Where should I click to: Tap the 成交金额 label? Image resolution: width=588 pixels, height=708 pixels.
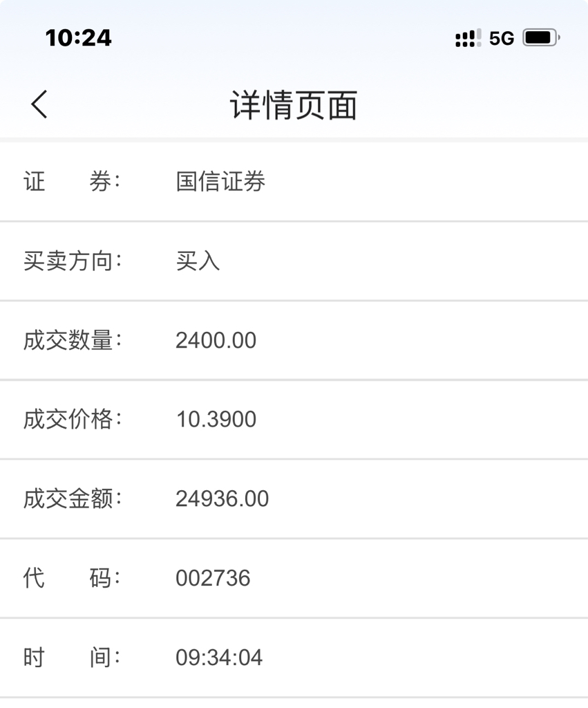click(72, 499)
